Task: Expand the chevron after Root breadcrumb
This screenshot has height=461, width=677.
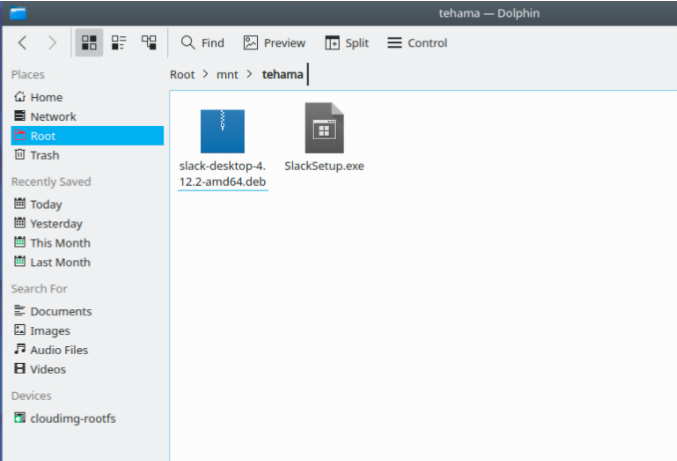Action: [x=206, y=74]
